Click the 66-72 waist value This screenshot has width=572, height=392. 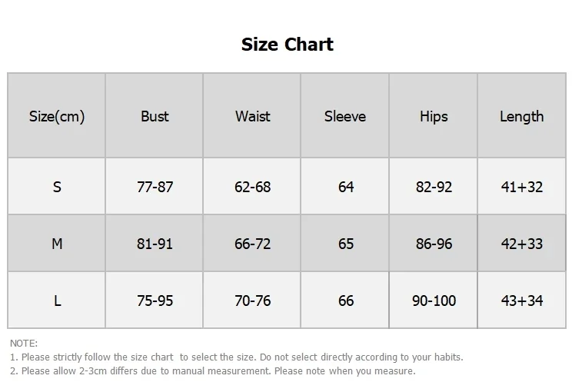(x=252, y=244)
